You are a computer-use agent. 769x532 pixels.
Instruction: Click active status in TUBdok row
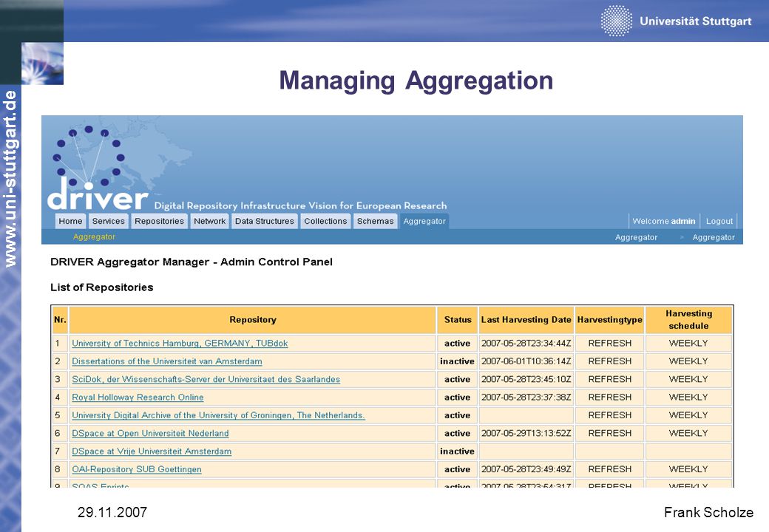point(457,344)
